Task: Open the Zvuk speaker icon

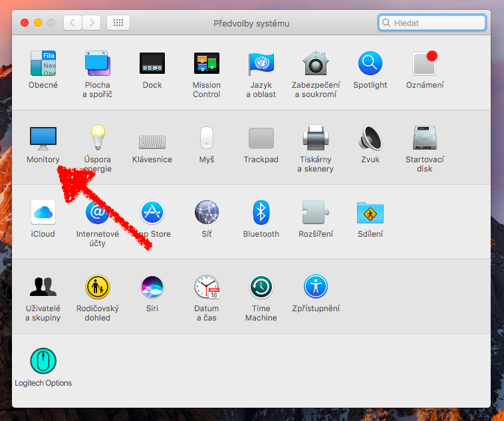Action: pyautogui.click(x=370, y=137)
